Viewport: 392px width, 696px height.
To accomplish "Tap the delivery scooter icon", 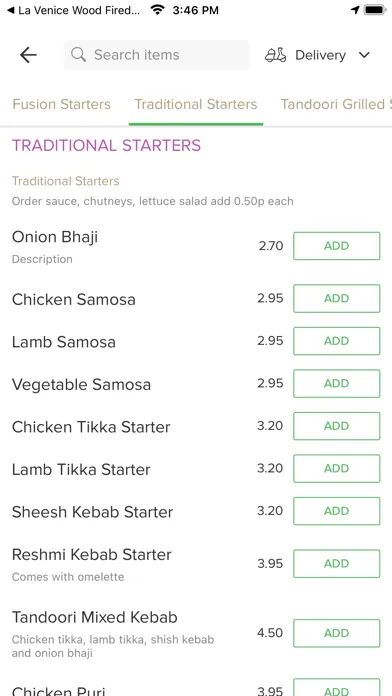I will tap(275, 55).
